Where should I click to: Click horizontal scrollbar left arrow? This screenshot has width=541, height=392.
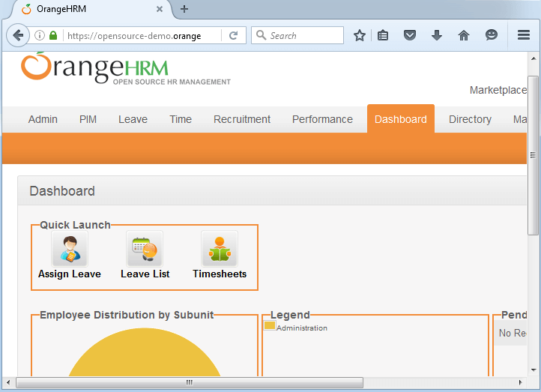click(x=8, y=382)
